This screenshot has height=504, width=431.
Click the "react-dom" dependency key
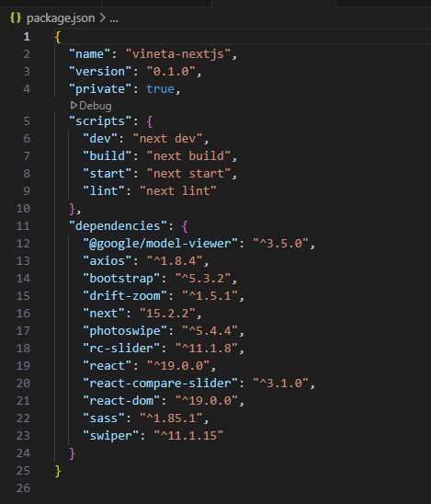(121, 400)
